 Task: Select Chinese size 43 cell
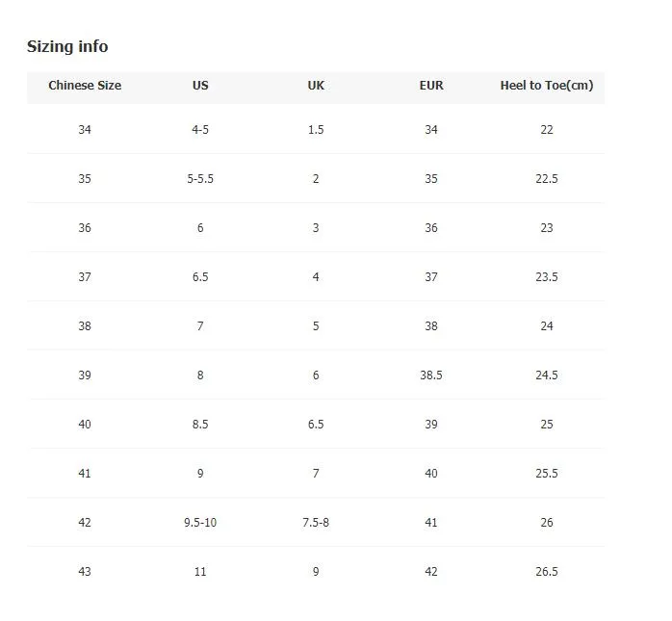tap(85, 571)
